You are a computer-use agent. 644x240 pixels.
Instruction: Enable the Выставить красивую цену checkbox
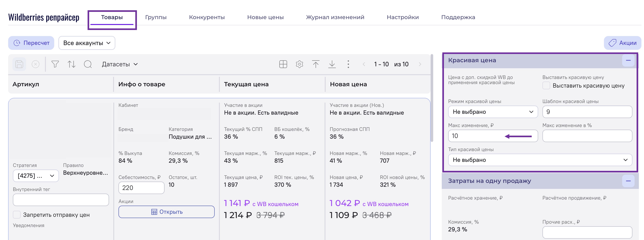(x=546, y=85)
